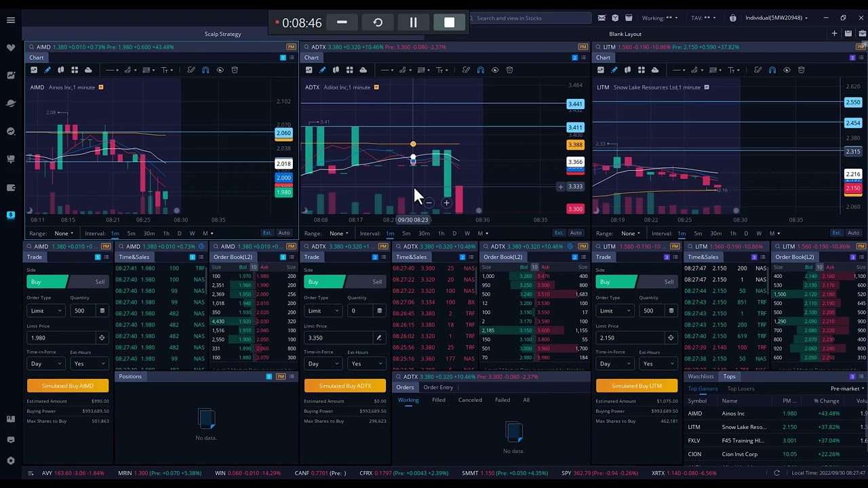This screenshot has width=868, height=488.
Task: Open the planet Explore icon in the sidebar
Action: 11,104
